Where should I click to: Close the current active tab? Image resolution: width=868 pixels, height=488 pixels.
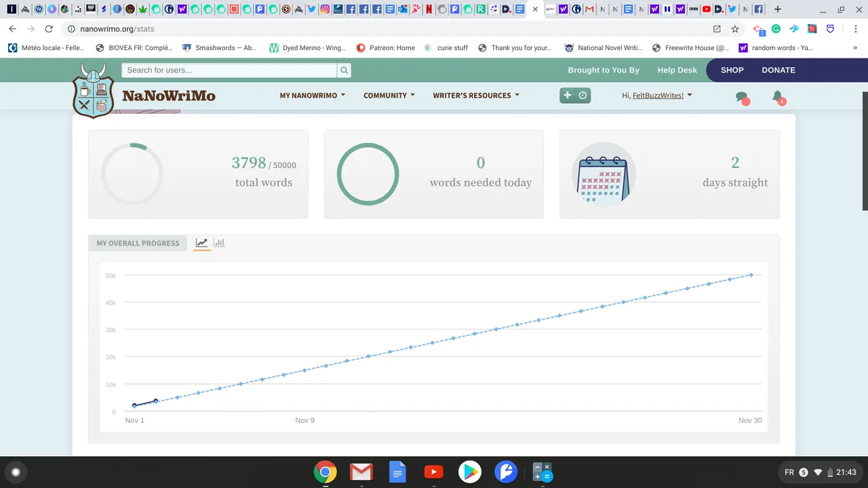[x=535, y=9]
